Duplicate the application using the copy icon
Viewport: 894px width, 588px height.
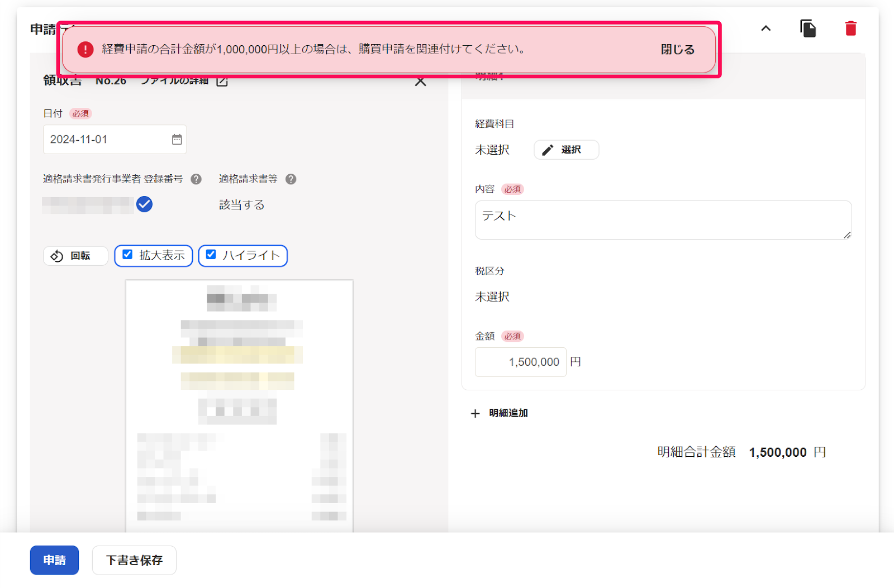coord(808,28)
